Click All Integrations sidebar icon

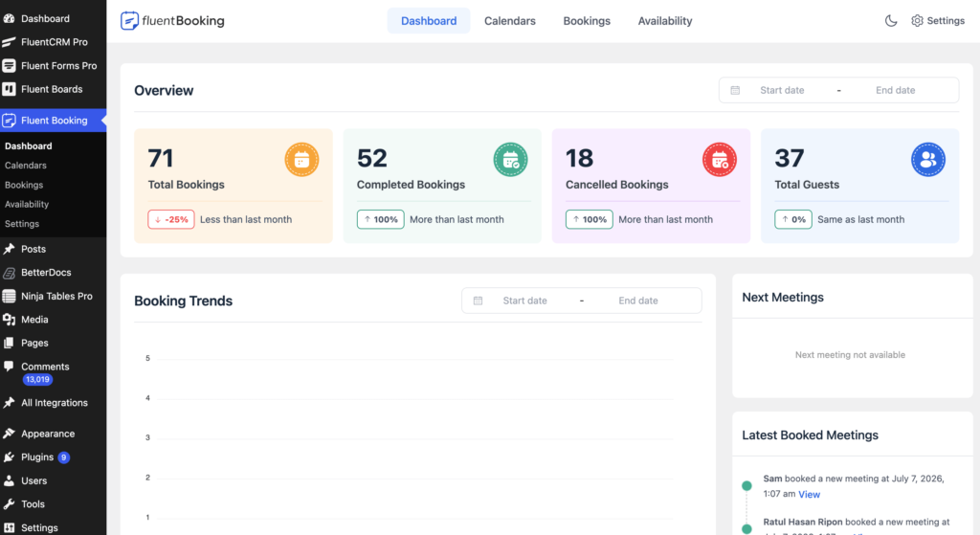[x=9, y=403]
